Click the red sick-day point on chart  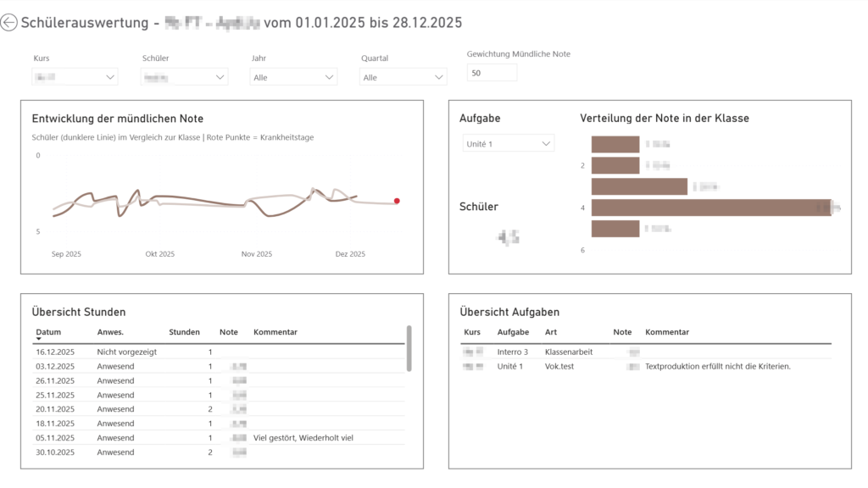click(397, 201)
